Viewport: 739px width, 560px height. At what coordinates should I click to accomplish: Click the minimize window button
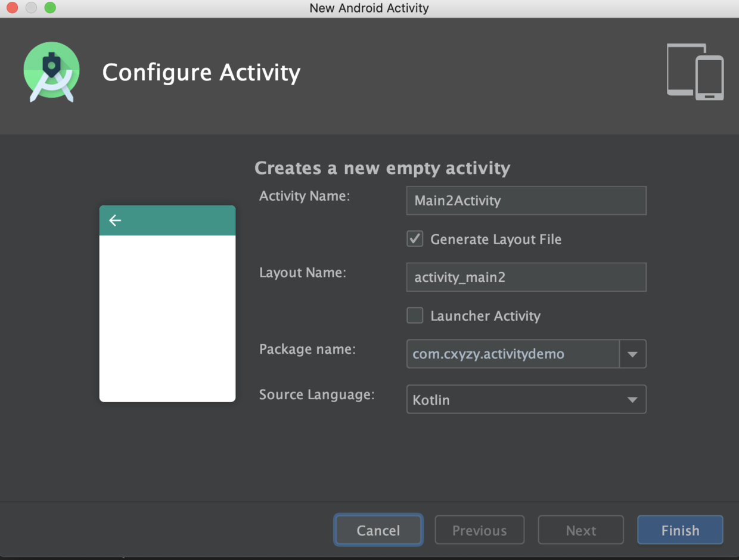(x=31, y=8)
